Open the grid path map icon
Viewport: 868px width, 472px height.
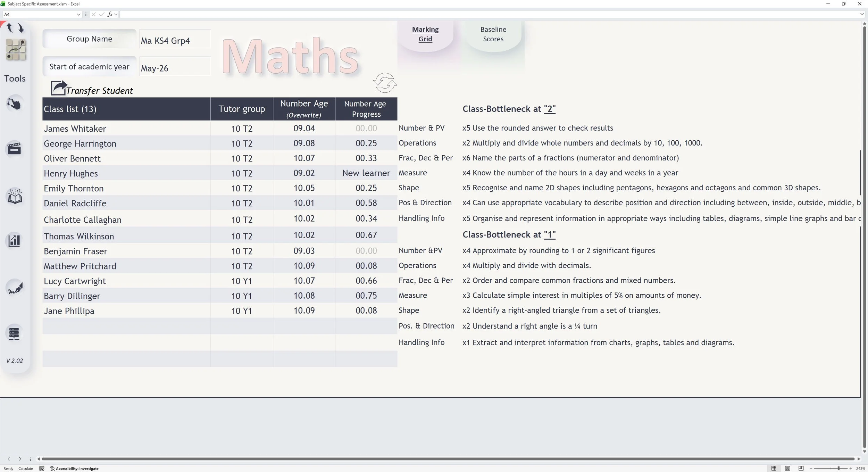tap(16, 50)
